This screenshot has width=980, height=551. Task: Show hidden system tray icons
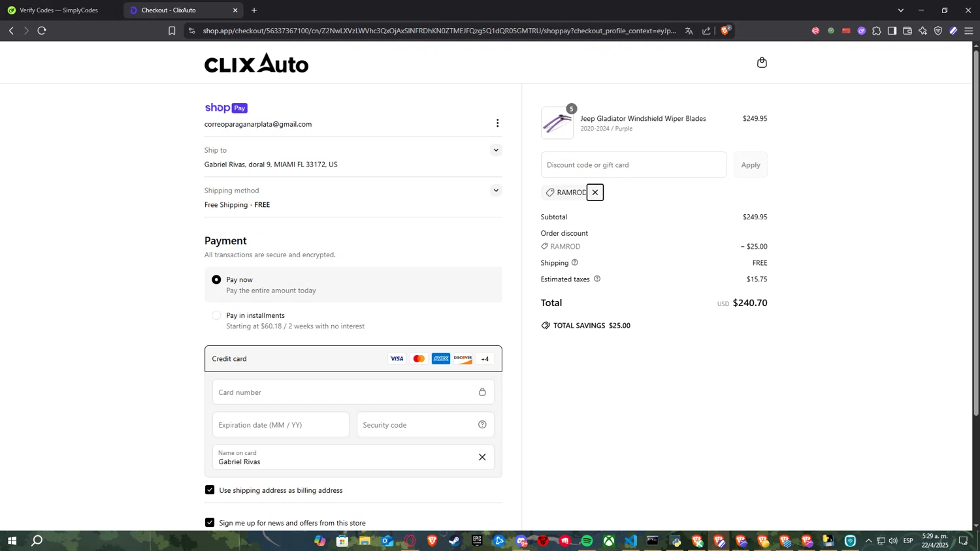[868, 541]
